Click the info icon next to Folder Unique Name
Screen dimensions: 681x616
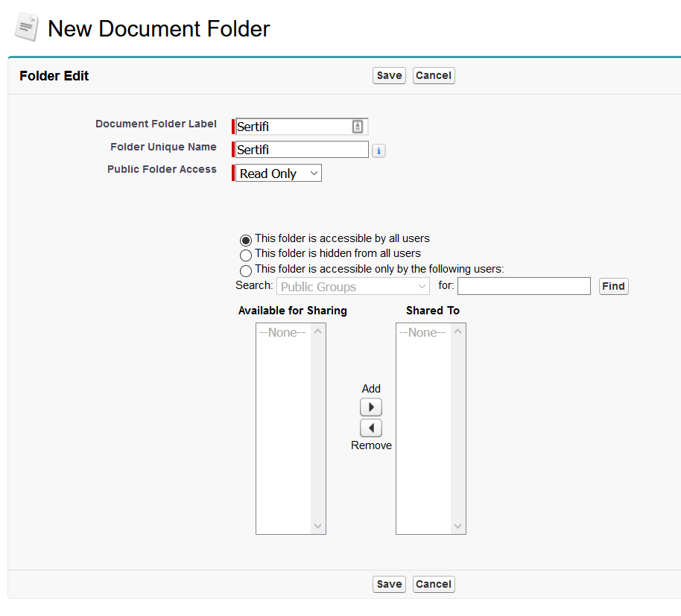pos(378,150)
